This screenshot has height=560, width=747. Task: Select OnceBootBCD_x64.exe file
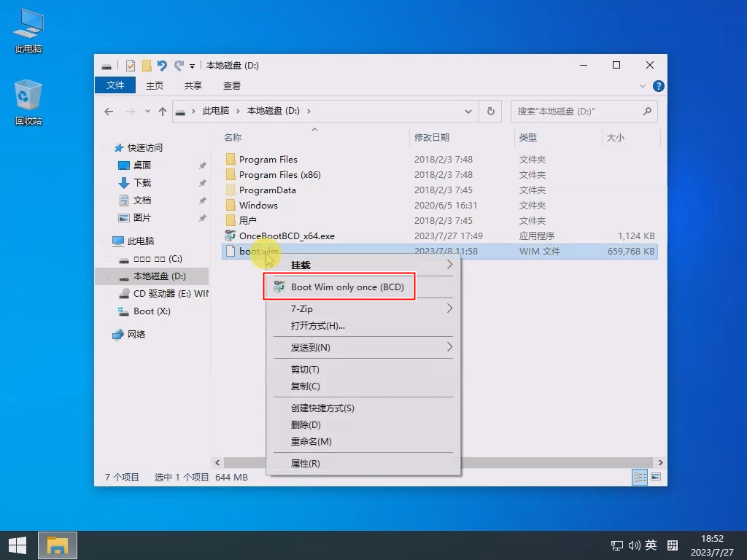click(x=287, y=236)
